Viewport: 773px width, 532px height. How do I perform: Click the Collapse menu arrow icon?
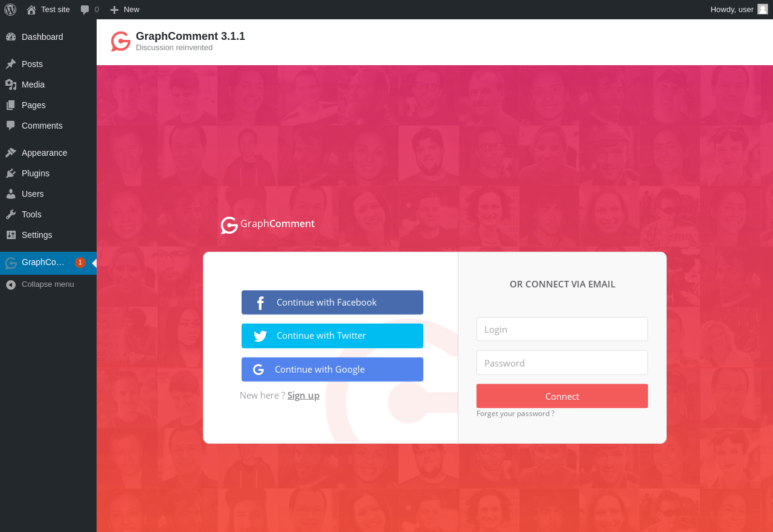click(x=11, y=284)
